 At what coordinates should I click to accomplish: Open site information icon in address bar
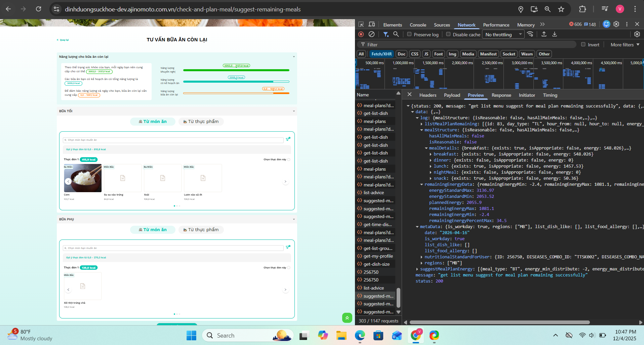(x=56, y=9)
